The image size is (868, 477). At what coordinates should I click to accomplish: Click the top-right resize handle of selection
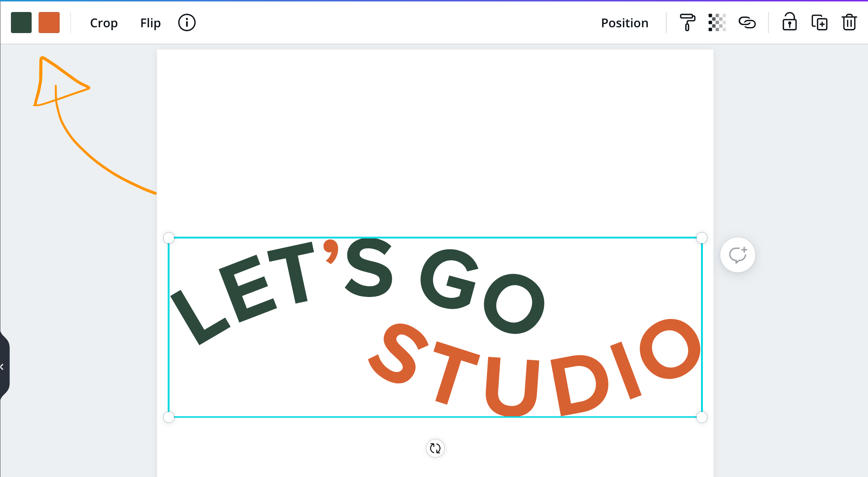pos(702,238)
